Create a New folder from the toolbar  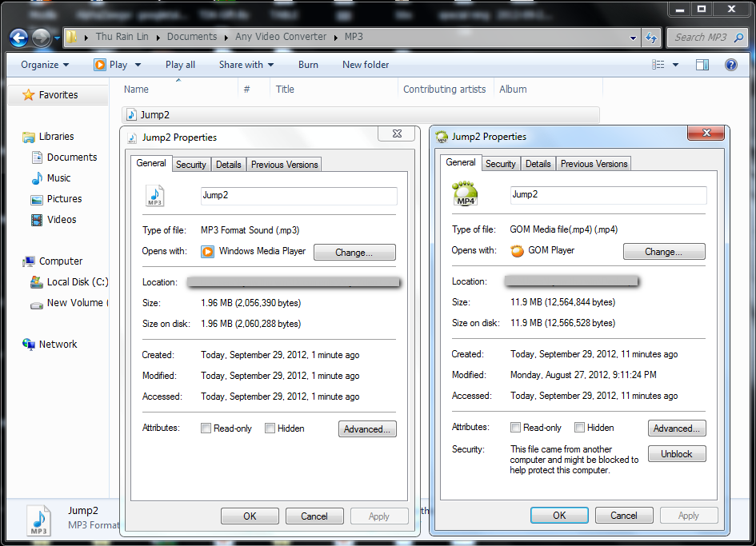[x=366, y=65]
